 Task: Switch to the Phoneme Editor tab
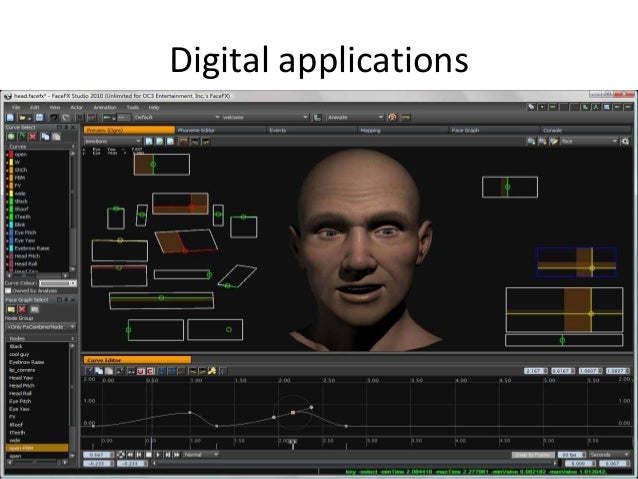click(x=220, y=130)
